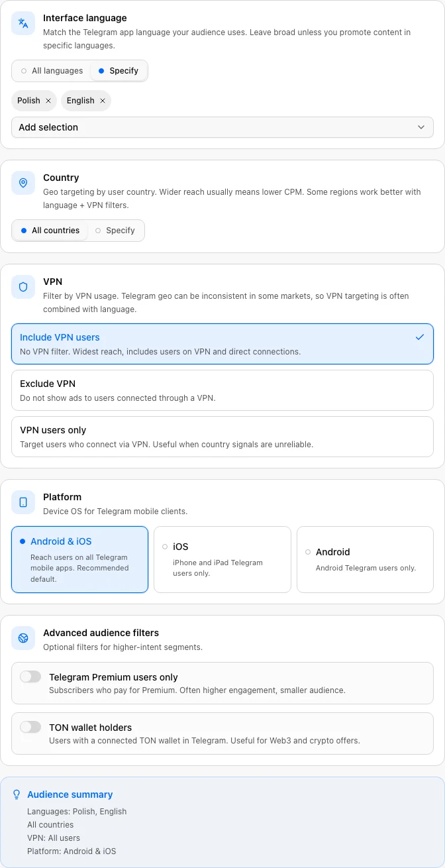
Task: Click the Platform section heading
Action: (x=62, y=497)
